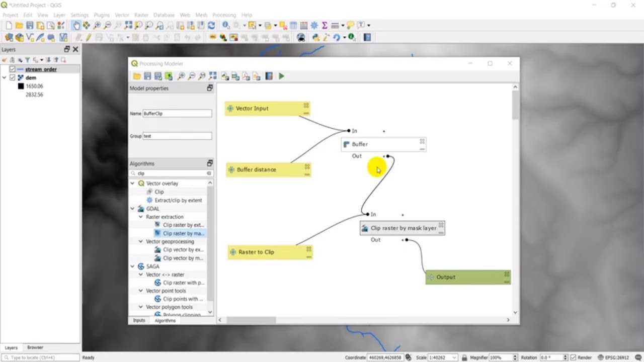Click the algorithms list vertical scrollbar
Viewport: 644px width, 362px height.
tap(210, 244)
